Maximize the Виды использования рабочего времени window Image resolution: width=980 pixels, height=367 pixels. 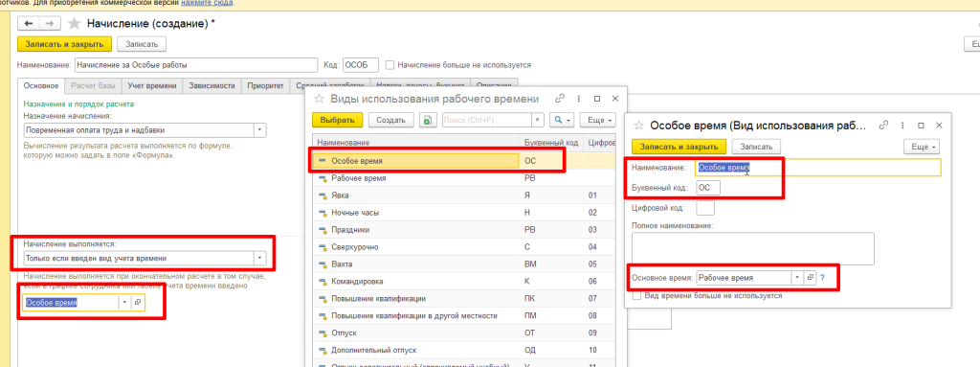coord(597,99)
